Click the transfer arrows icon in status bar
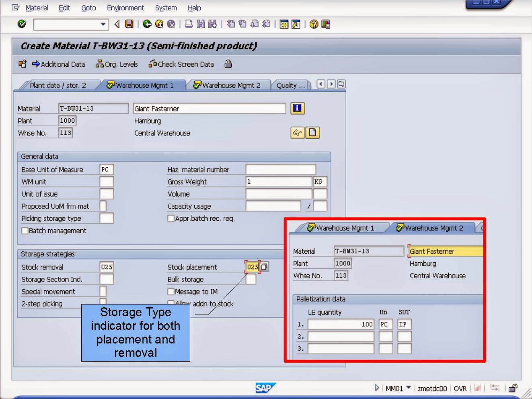532x399 pixels. point(495,388)
